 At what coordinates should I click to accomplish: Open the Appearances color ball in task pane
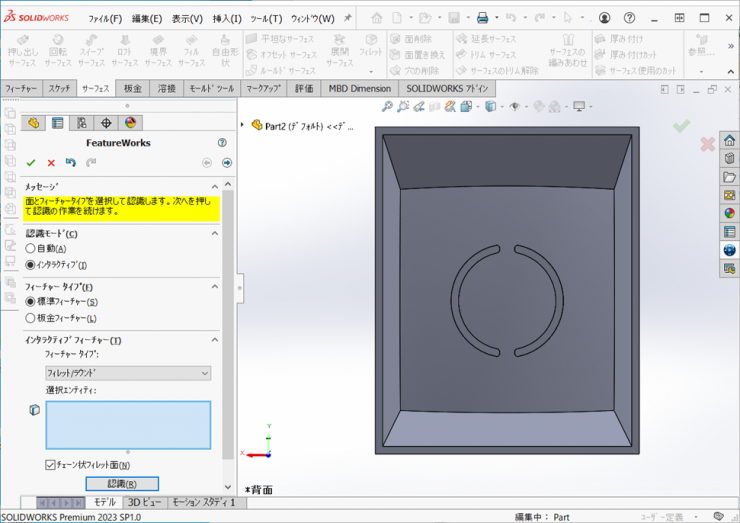729,213
